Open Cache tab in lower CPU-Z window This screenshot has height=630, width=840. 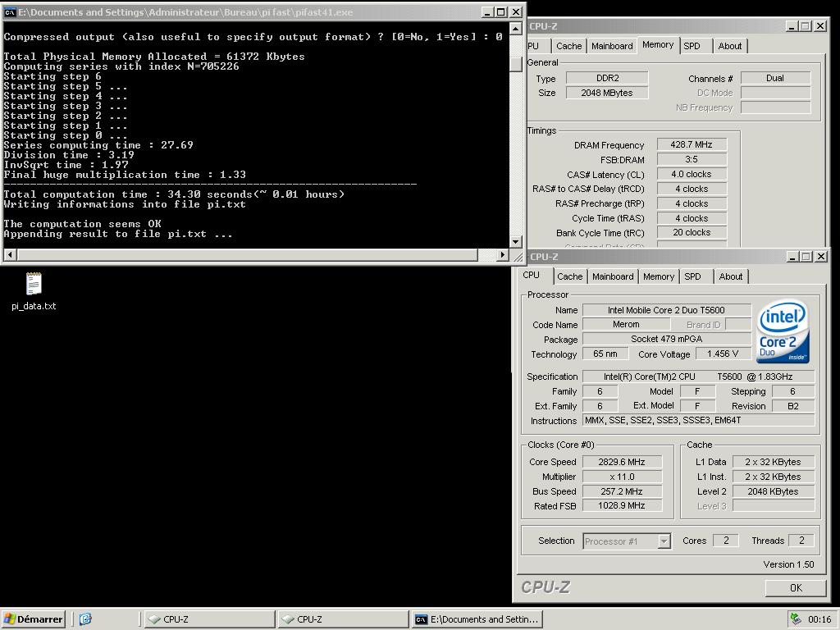[x=569, y=276]
